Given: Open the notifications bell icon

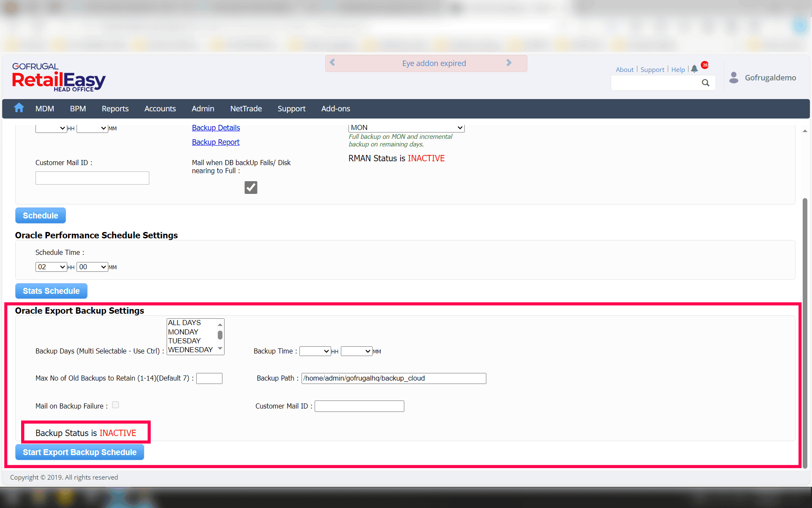Looking at the screenshot, I should [694, 69].
